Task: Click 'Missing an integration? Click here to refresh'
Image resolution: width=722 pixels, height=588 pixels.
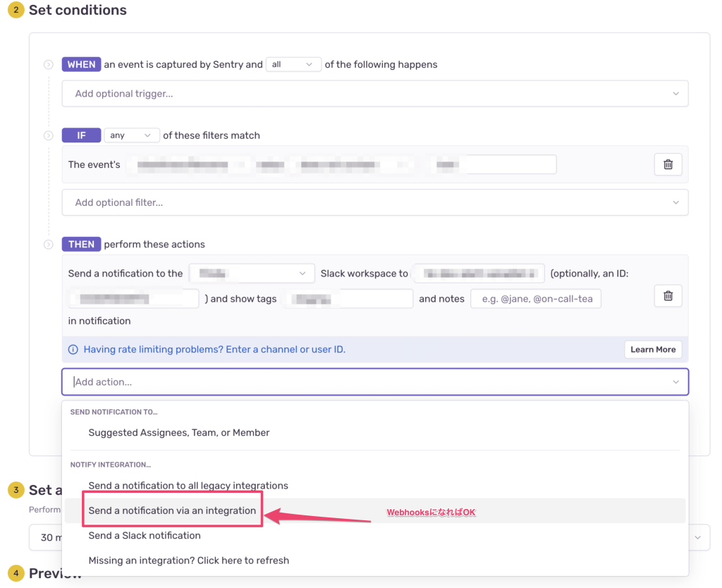Action: point(188,561)
